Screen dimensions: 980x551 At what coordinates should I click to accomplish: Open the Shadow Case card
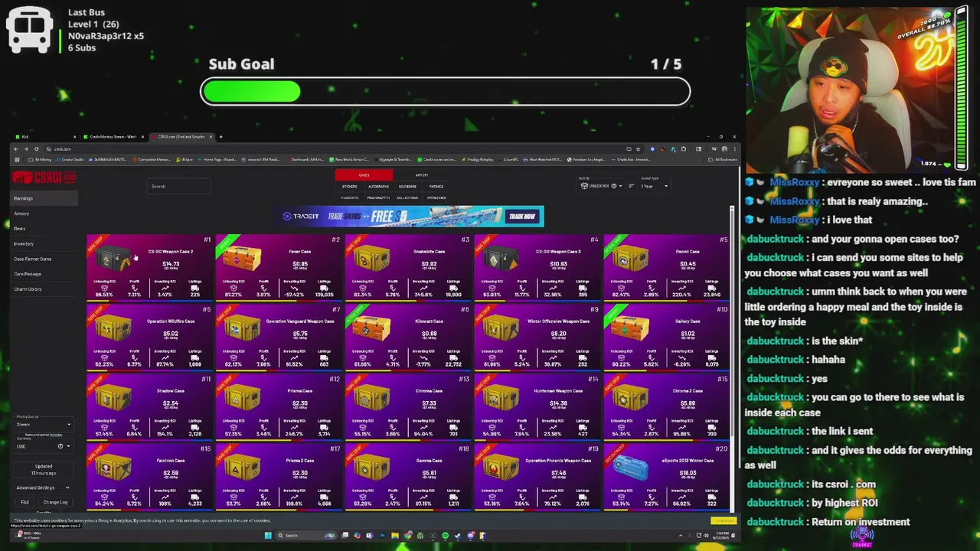click(149, 406)
